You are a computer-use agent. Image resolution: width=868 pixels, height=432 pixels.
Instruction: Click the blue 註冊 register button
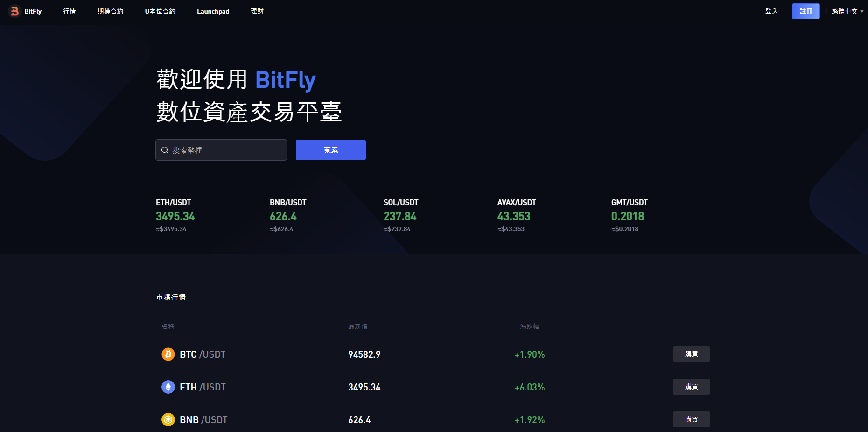tap(806, 11)
